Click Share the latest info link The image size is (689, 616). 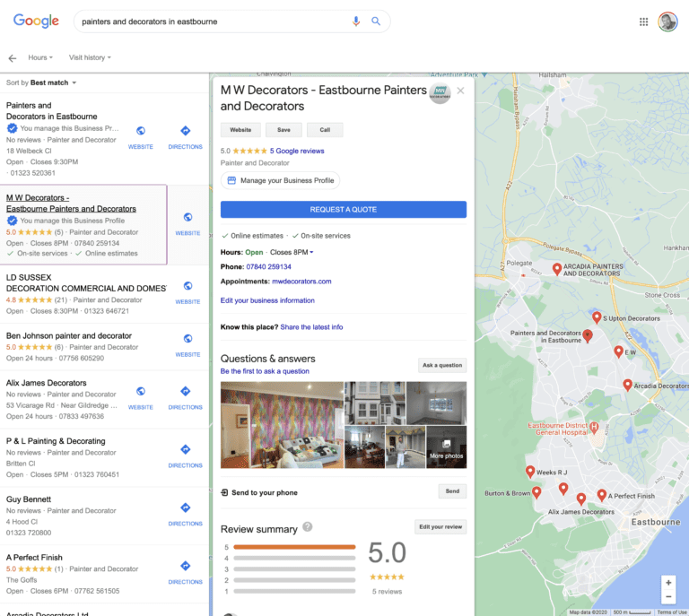click(x=311, y=327)
